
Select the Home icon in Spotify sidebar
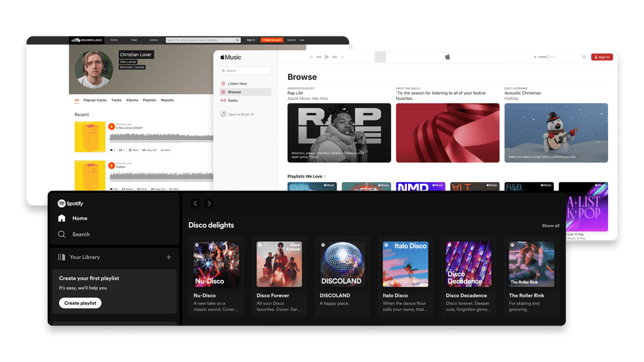click(62, 218)
